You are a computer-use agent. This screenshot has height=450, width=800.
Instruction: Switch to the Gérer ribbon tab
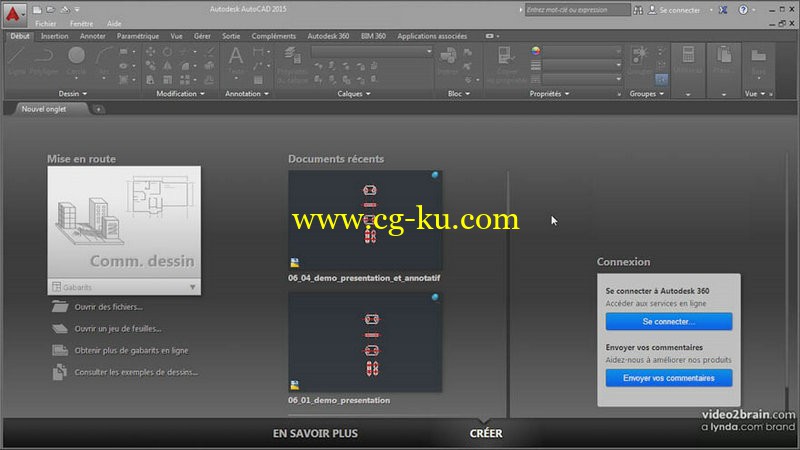[x=202, y=36]
